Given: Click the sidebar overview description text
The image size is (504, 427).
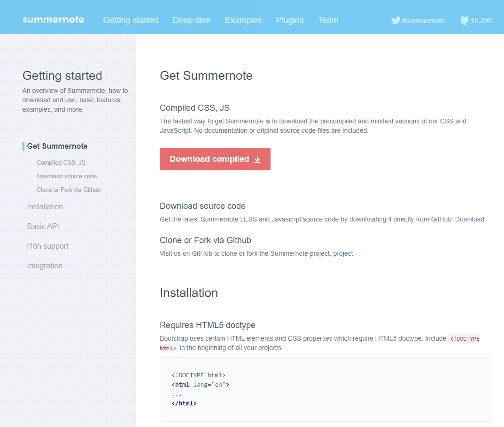Looking at the screenshot, I should click(75, 100).
